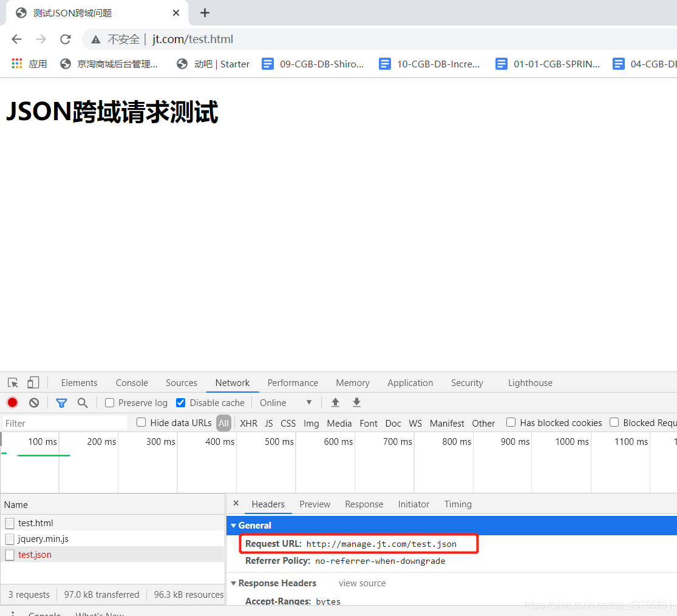Viewport: 677px width, 616px height.
Task: Clear the network requests list
Action: 34,402
